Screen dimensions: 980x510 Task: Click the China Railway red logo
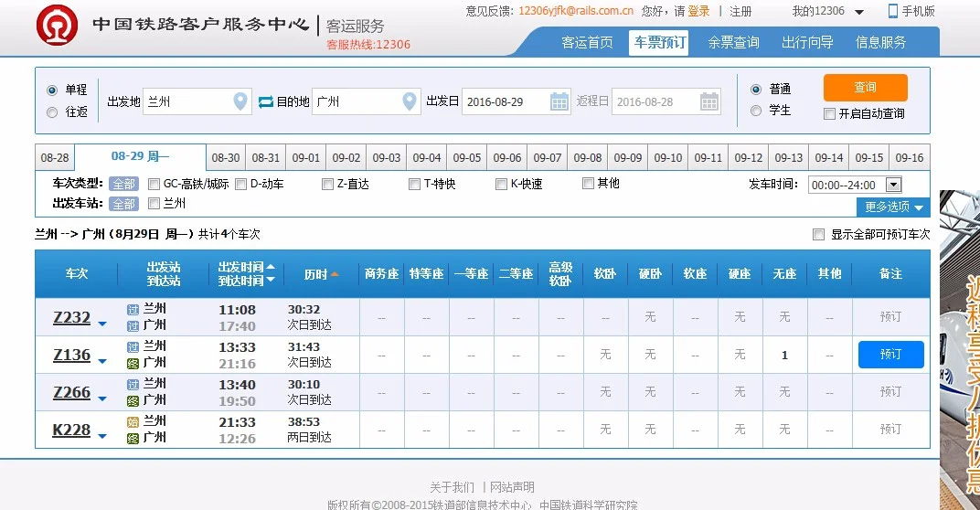[57, 25]
